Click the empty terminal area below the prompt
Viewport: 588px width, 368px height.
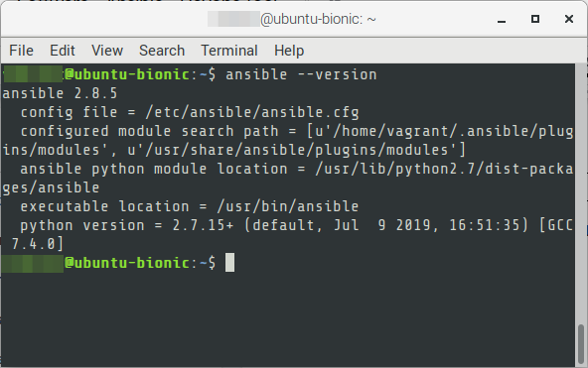[288, 318]
